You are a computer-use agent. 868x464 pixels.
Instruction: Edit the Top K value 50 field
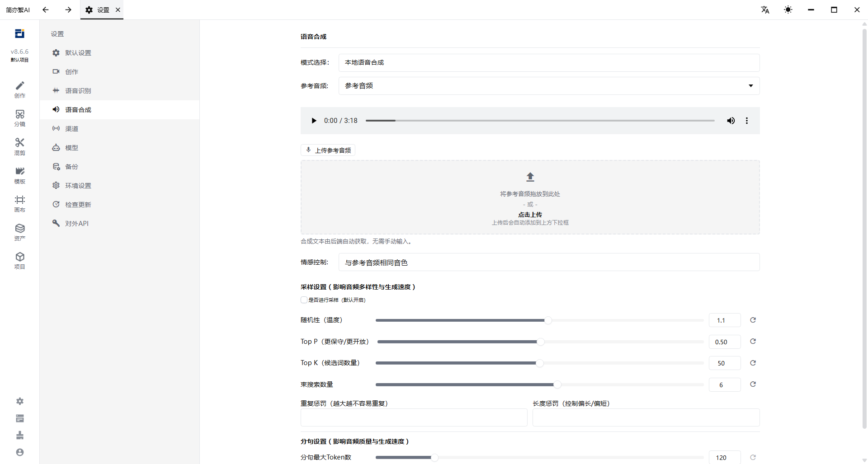[x=725, y=363]
